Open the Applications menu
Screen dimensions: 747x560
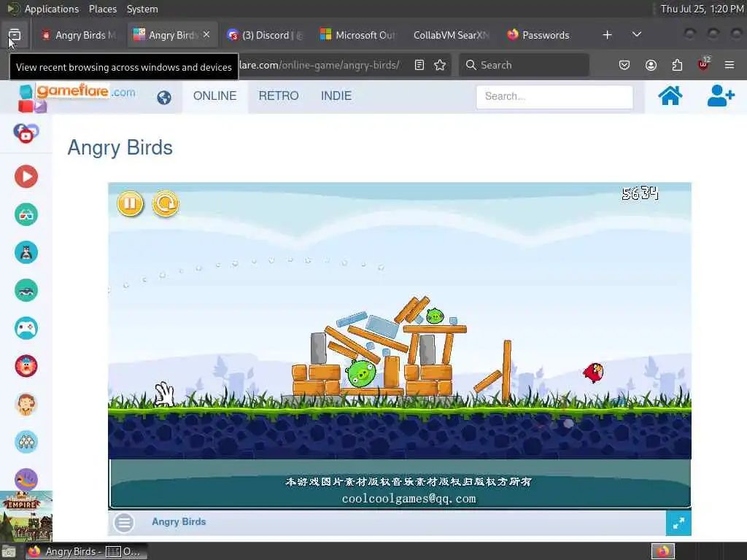pos(52,9)
